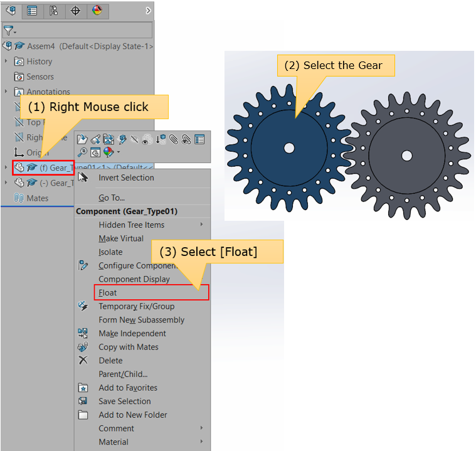Click the Appearances color-ball icon
This screenshot has width=476, height=451.
tap(108, 152)
